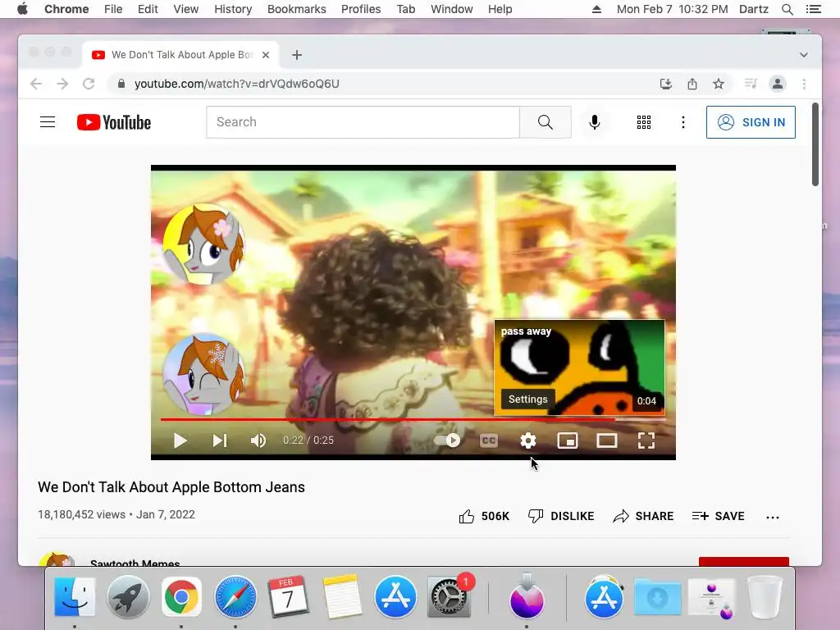Open a new tab

point(297,55)
